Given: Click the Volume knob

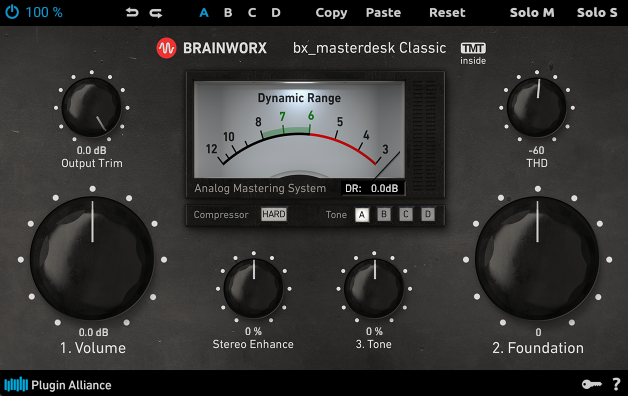Looking at the screenshot, I should click(x=93, y=258).
